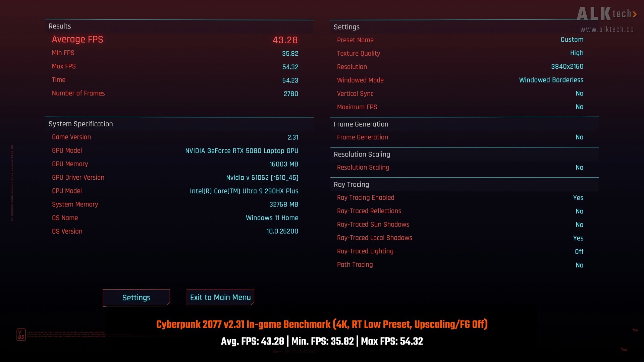Click Frame Generation row's No value
Screen dimensions: 644x362
pyautogui.click(x=579, y=137)
